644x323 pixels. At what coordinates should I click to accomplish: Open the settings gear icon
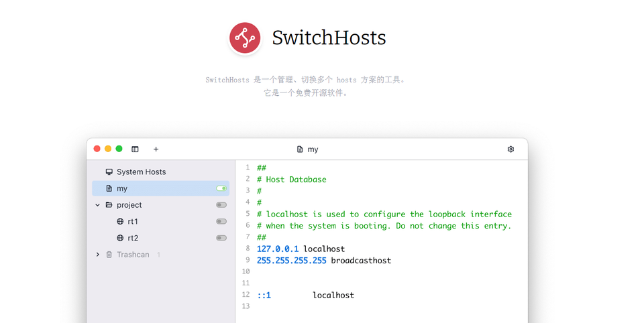[511, 149]
